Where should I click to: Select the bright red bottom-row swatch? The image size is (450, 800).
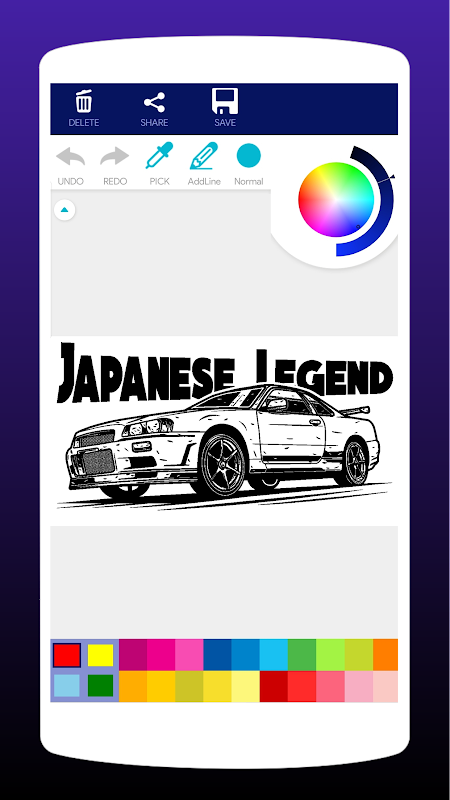(302, 686)
